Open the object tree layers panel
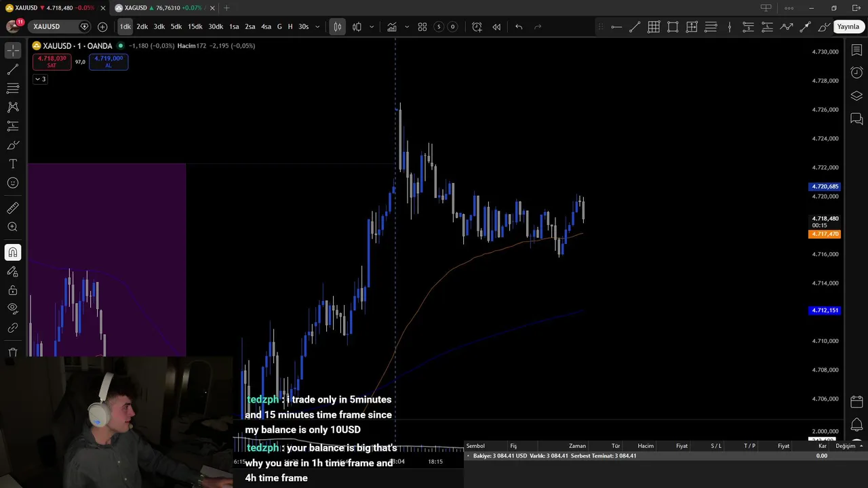Screen dimensions: 868x488 pyautogui.click(x=856, y=96)
